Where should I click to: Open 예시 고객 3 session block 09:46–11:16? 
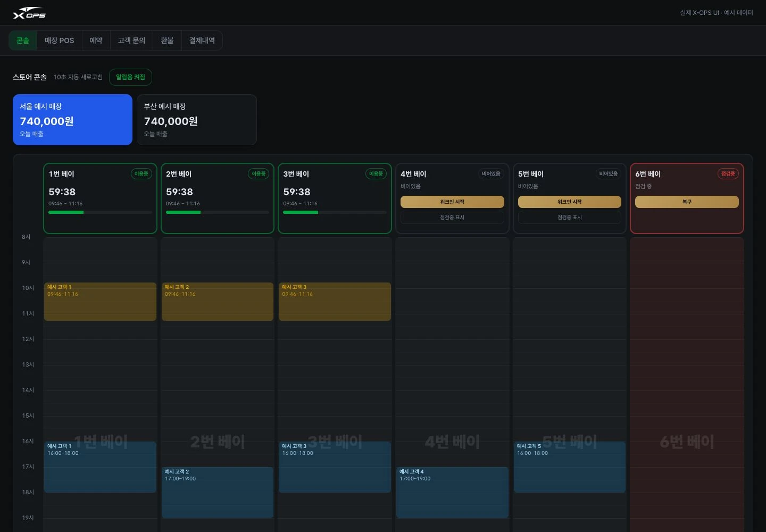tap(335, 302)
